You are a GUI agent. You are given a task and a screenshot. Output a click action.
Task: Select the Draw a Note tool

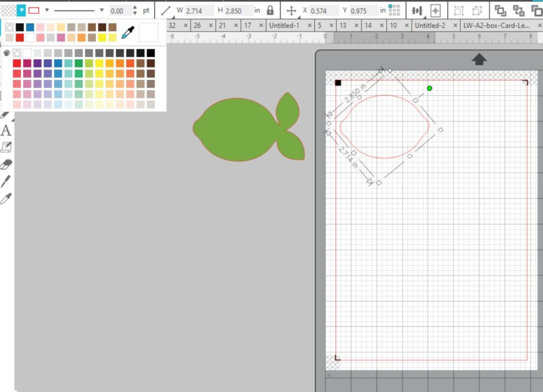click(x=6, y=147)
